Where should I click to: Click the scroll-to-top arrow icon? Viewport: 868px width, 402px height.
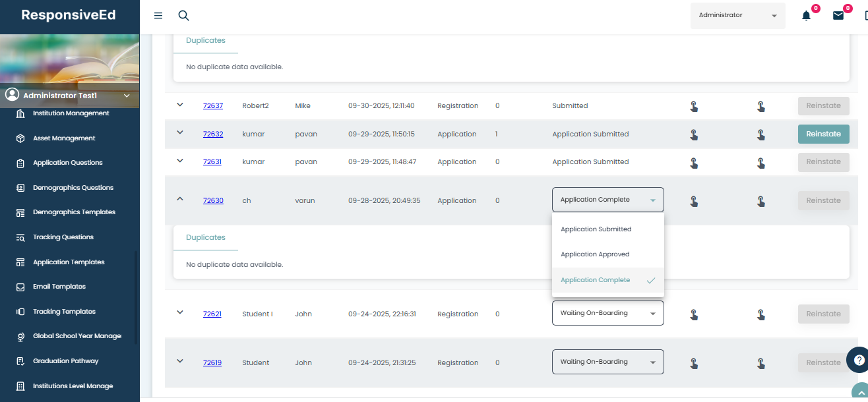pos(859,392)
